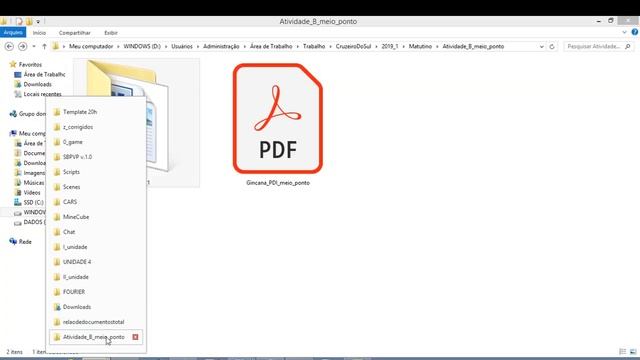Viewport: 640px width, 360px height.
Task: Open the Arquivo ribbon tab
Action: pos(13,33)
